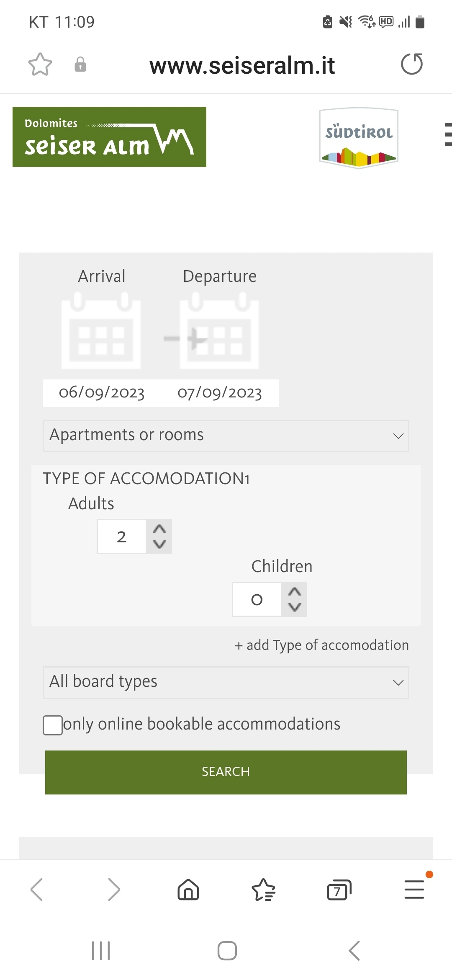The width and height of the screenshot is (452, 980).
Task: Tap the Südtirol logo badge
Action: point(359,138)
